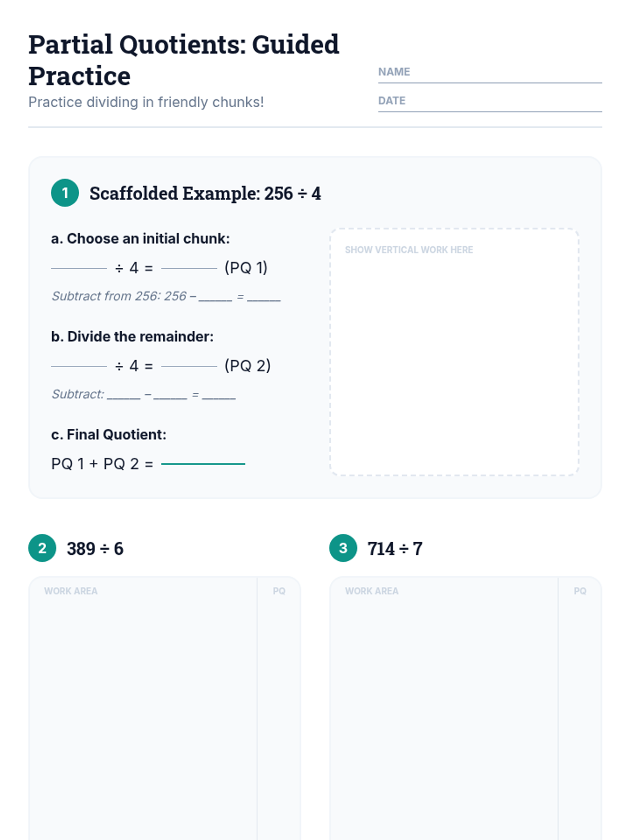Click the Scaffolded Example: 256 ÷ 4 heading
The width and height of the screenshot is (630, 840).
click(x=205, y=193)
